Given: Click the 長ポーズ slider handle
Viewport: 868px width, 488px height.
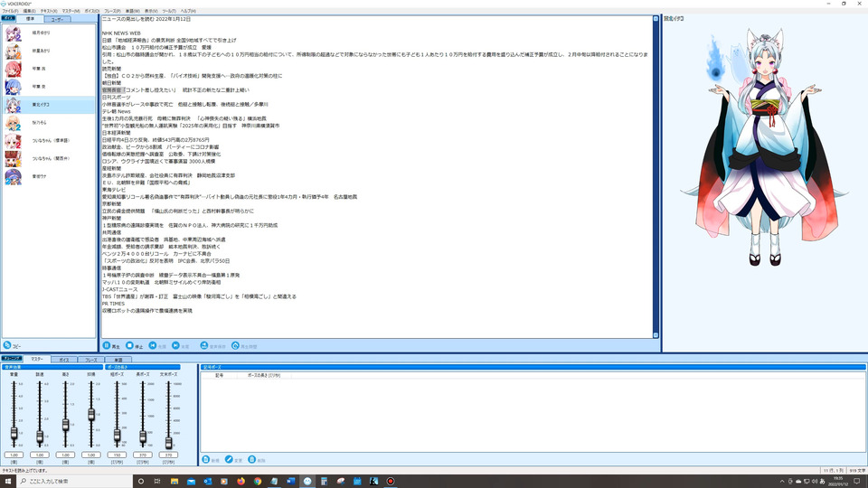Looking at the screenshot, I should [143, 437].
